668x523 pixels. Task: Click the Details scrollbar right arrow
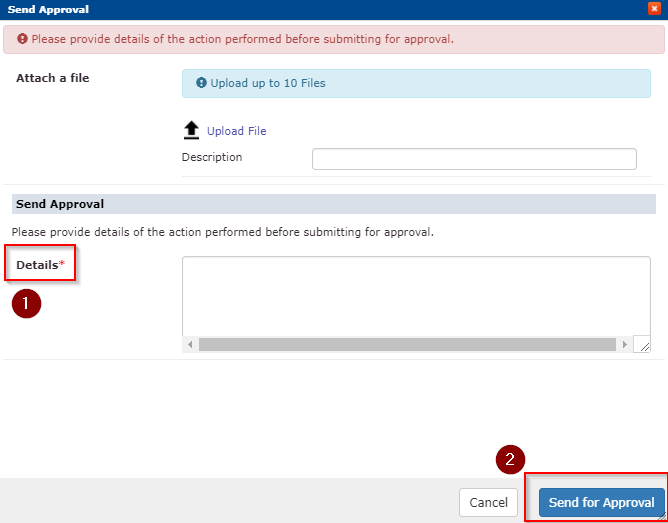(625, 344)
